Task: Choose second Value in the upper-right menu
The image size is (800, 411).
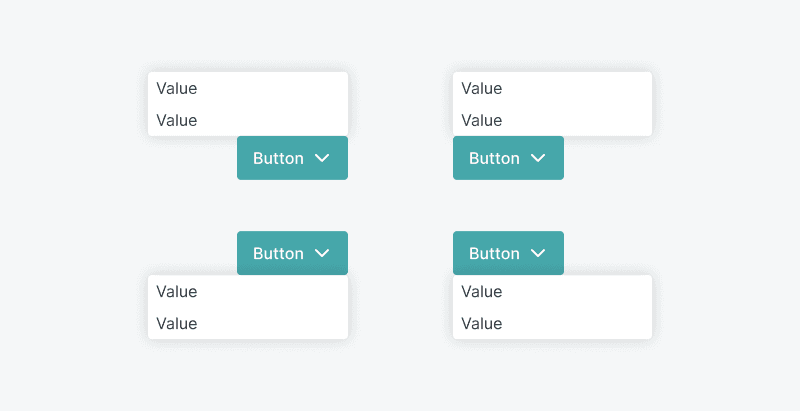Action: pos(482,120)
